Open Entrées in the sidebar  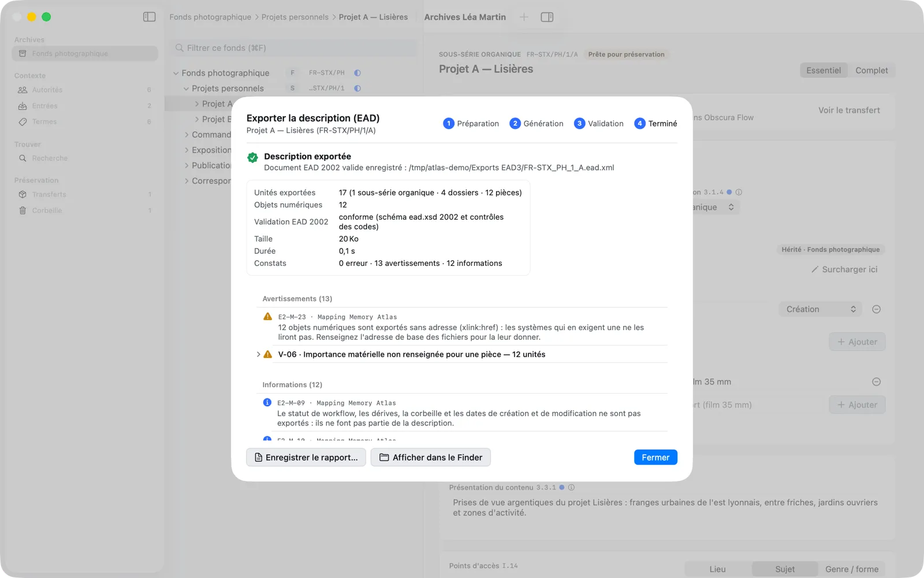click(x=85, y=106)
